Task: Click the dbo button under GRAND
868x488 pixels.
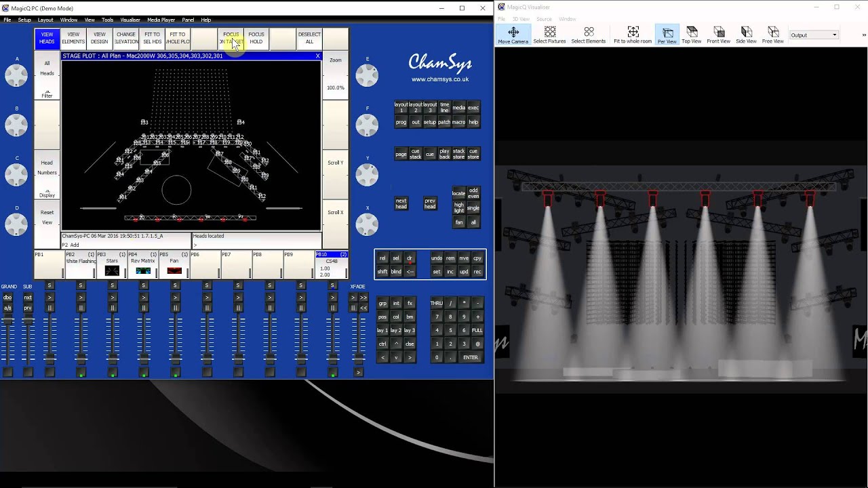Action: 7,298
